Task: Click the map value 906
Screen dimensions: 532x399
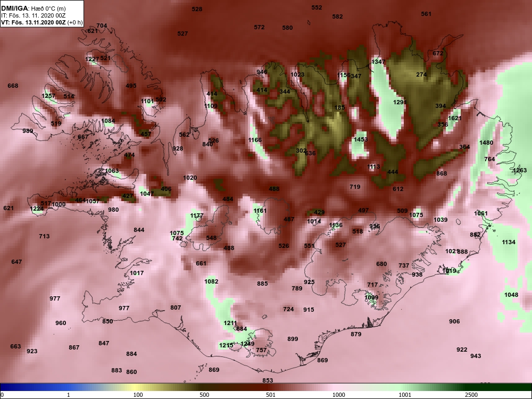Action: pyautogui.click(x=454, y=322)
